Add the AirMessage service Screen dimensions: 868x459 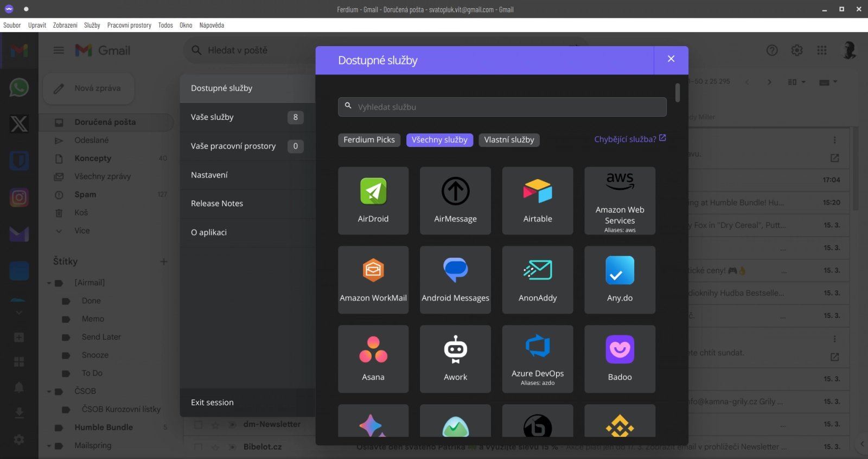click(x=455, y=201)
